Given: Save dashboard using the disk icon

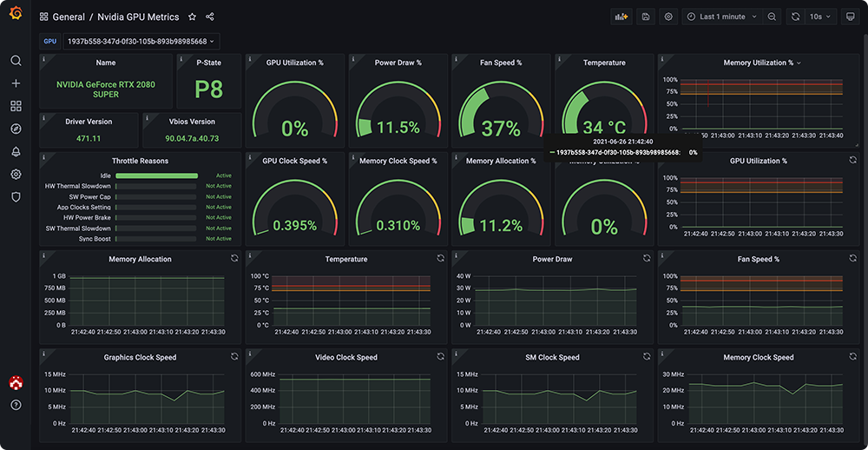Looking at the screenshot, I should 646,17.
